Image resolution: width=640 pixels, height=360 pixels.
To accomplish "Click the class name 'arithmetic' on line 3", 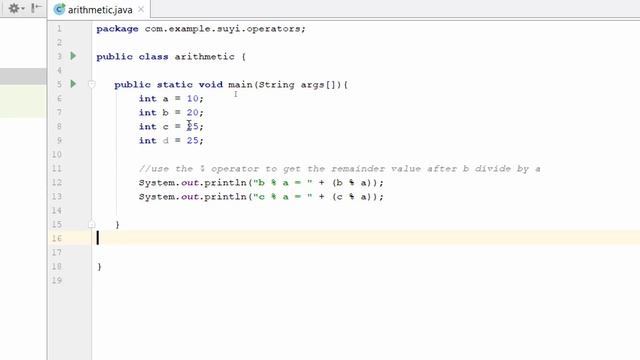I will [x=204, y=57].
